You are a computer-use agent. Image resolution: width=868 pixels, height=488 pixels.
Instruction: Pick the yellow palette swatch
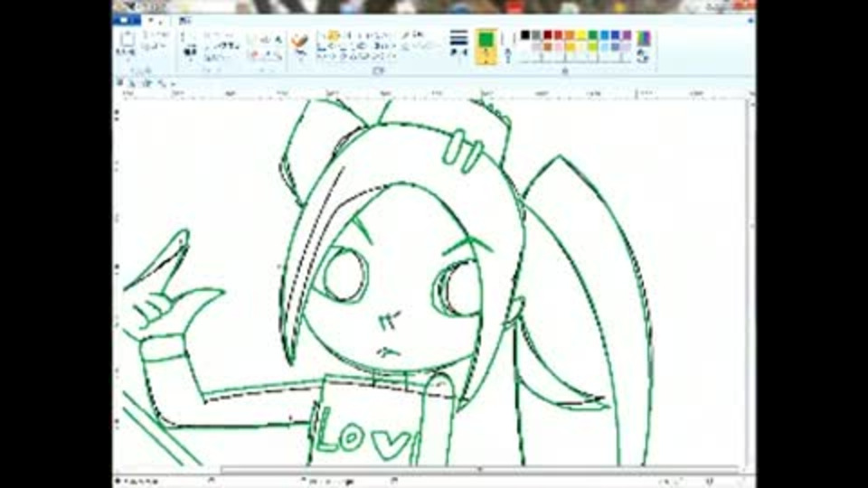[x=581, y=36]
